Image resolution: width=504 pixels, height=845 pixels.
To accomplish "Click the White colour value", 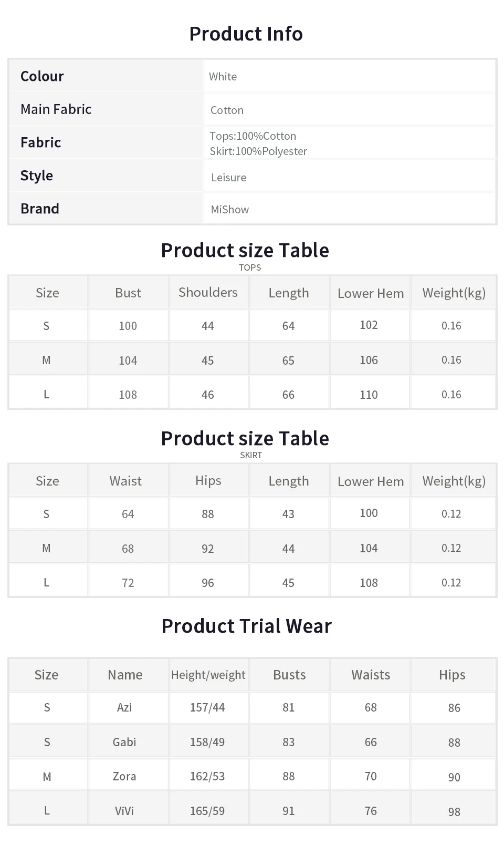I will pyautogui.click(x=223, y=77).
